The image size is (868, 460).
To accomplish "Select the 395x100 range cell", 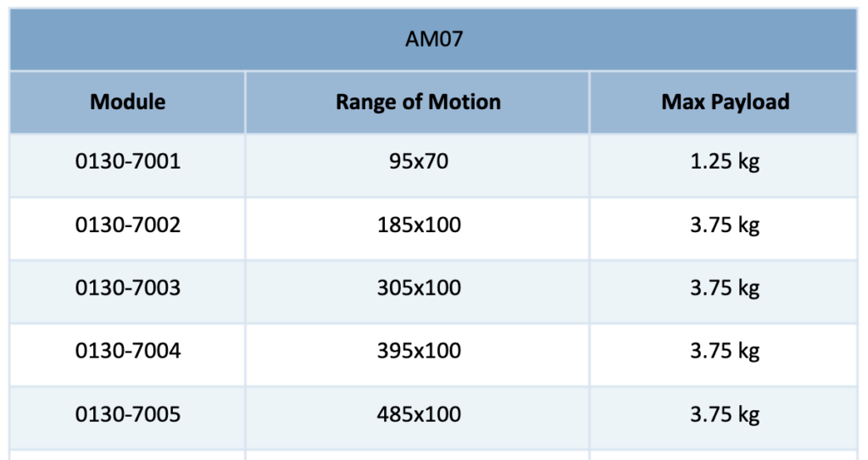I will (x=418, y=355).
